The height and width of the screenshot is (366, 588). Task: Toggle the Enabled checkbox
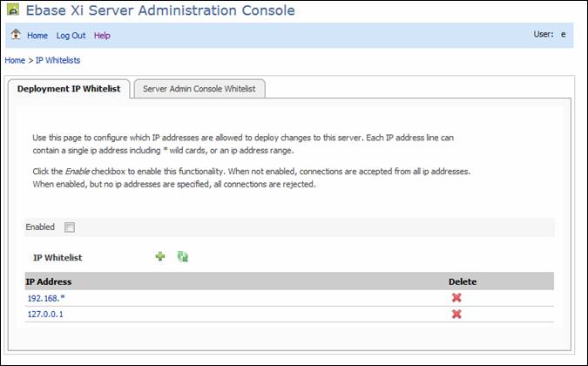click(70, 227)
